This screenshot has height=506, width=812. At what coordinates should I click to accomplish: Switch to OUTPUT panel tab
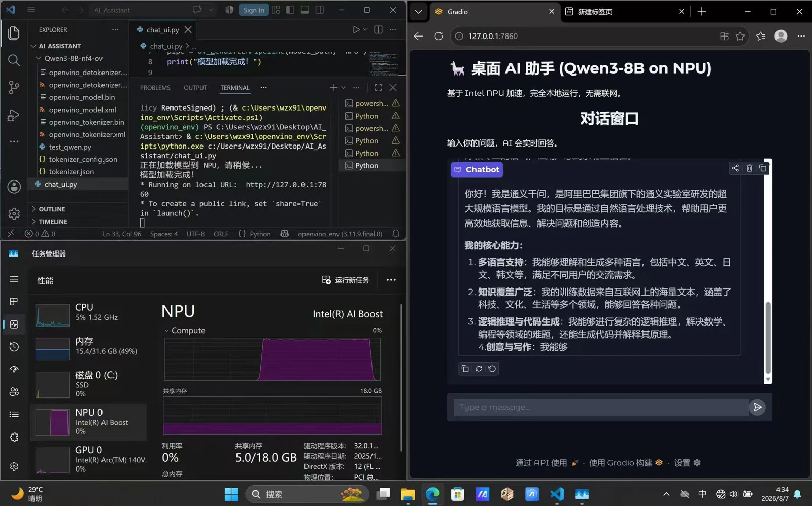tap(195, 88)
